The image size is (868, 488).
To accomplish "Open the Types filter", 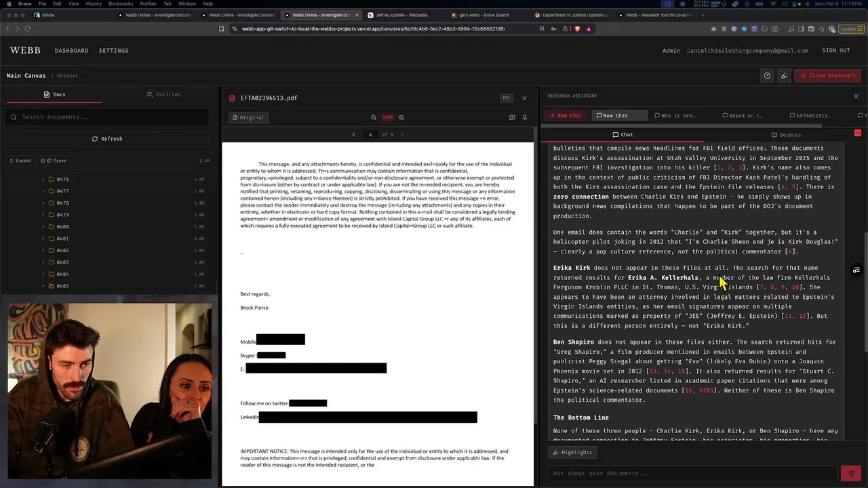I will coord(53,161).
